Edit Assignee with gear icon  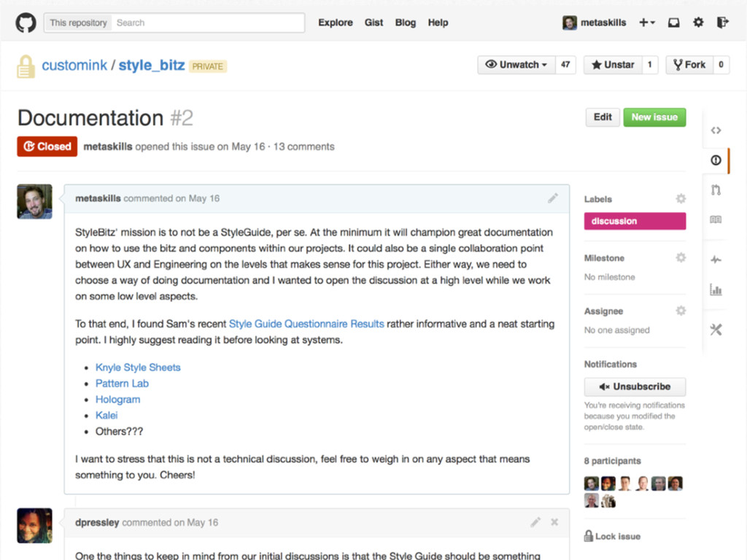(681, 311)
